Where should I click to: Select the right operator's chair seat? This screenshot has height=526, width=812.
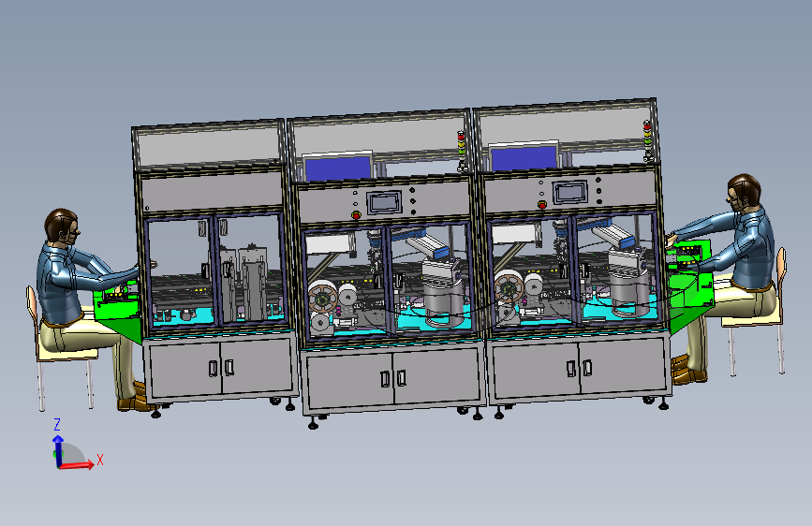pos(751,320)
